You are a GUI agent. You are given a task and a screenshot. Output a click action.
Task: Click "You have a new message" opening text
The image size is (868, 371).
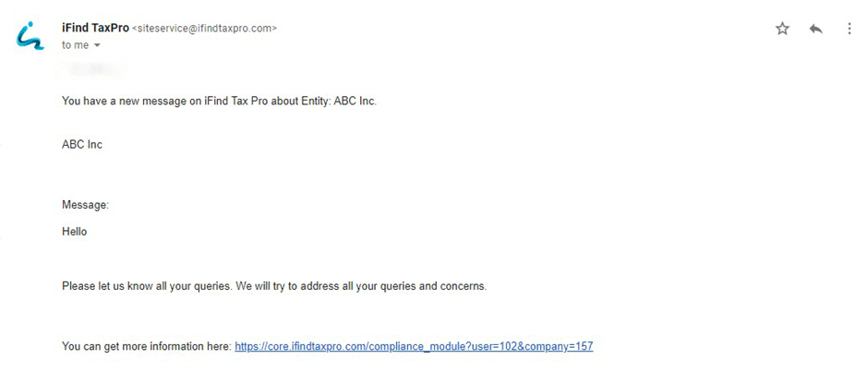124,101
